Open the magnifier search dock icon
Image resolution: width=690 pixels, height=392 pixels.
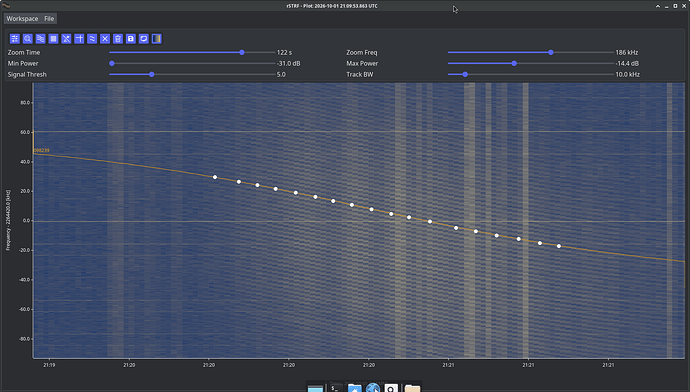click(391, 388)
